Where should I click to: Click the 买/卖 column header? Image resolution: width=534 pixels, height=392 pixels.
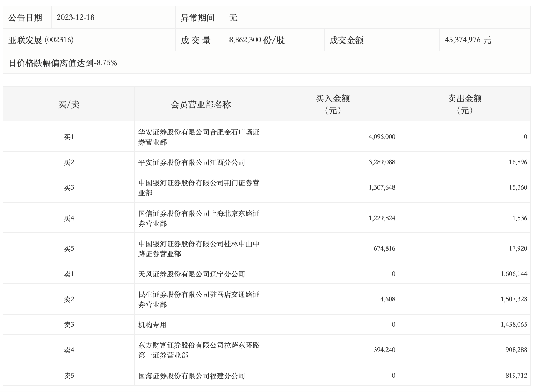tap(69, 104)
